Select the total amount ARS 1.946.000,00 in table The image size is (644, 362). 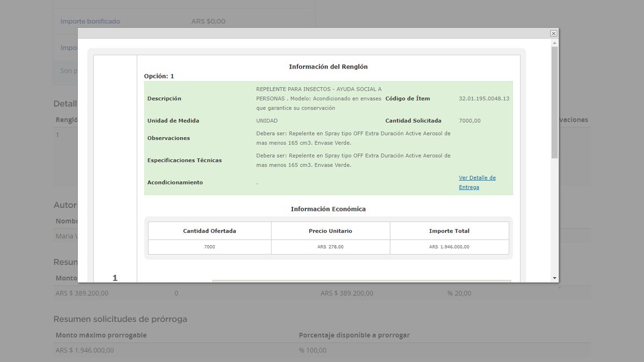click(x=449, y=247)
